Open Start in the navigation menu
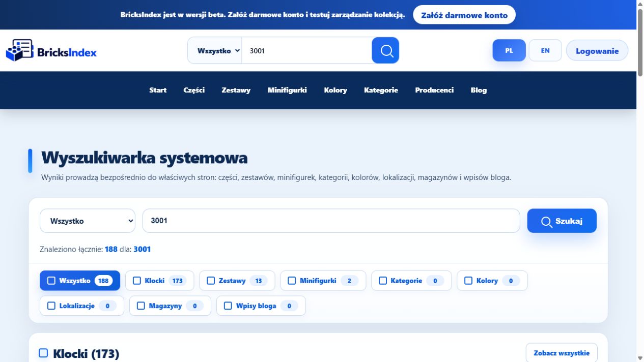644x362 pixels. click(x=158, y=90)
